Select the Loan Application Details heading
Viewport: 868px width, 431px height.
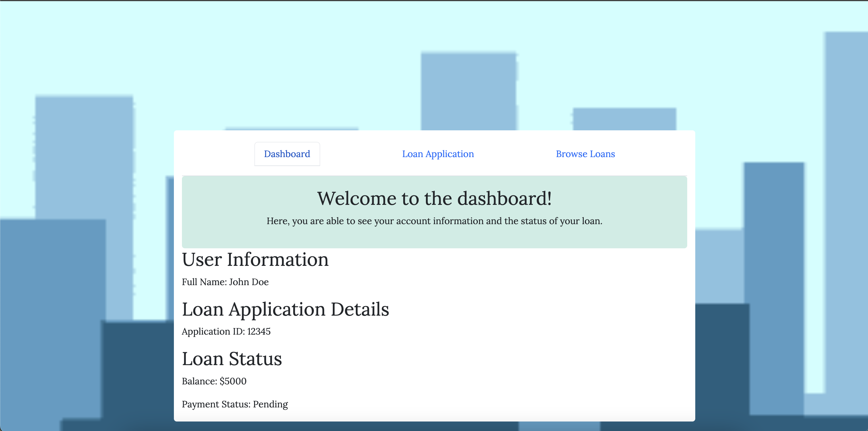(285, 309)
